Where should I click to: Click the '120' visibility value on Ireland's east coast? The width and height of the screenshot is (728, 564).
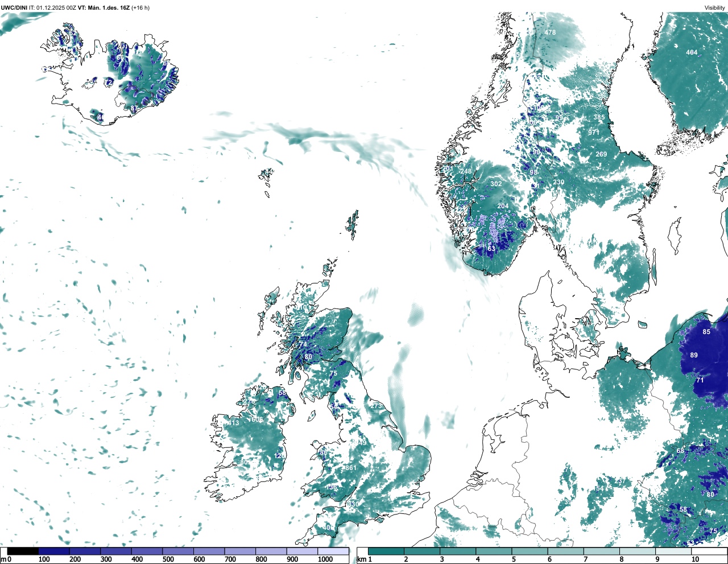pos(279,456)
